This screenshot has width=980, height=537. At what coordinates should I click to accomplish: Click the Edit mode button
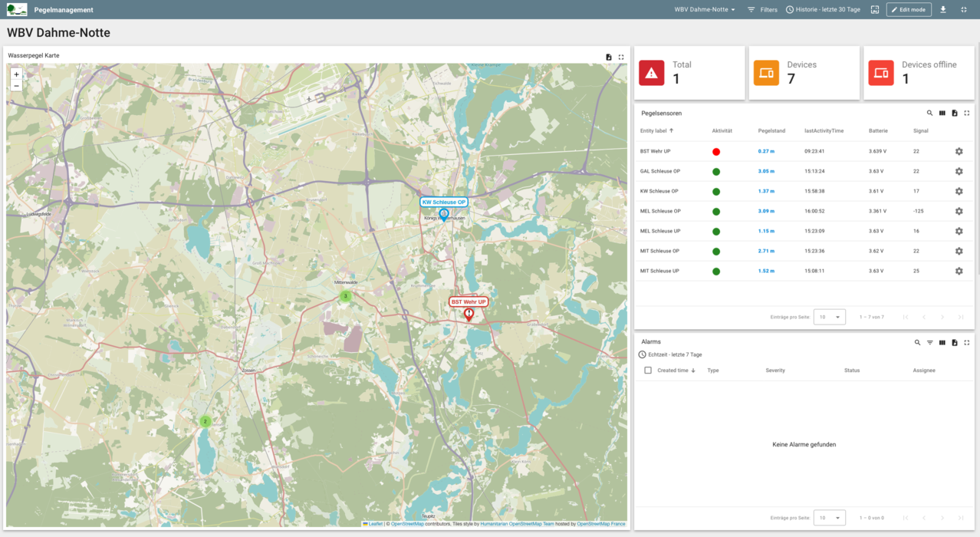click(x=909, y=10)
